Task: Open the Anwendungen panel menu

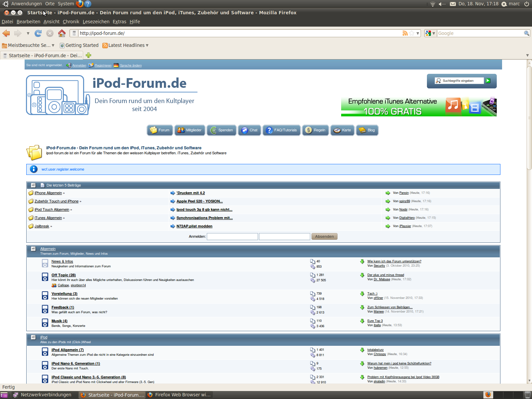Action: [27, 4]
